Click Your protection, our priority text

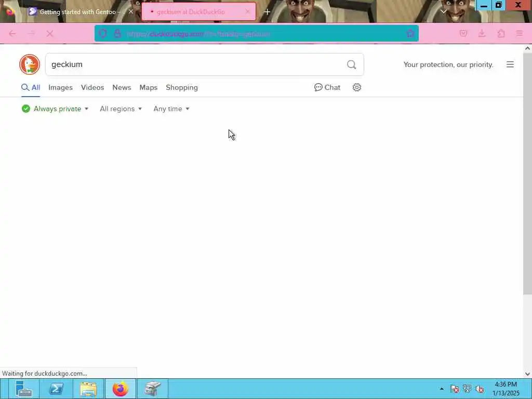(x=448, y=64)
